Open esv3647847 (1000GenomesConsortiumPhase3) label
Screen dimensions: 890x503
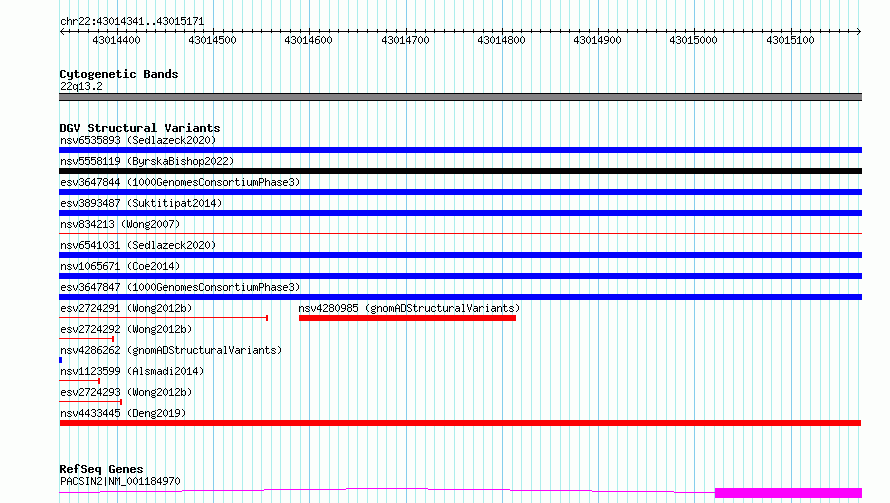pyautogui.click(x=180, y=287)
